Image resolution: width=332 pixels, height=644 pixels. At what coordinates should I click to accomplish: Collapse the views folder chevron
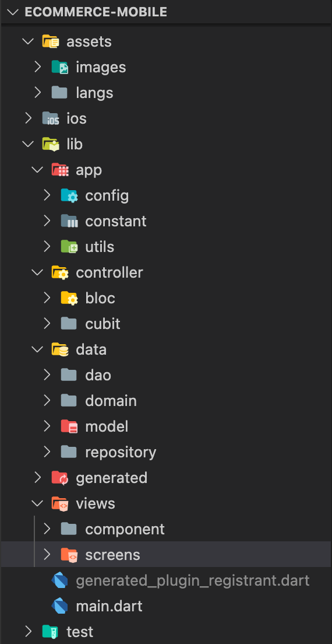point(38,503)
